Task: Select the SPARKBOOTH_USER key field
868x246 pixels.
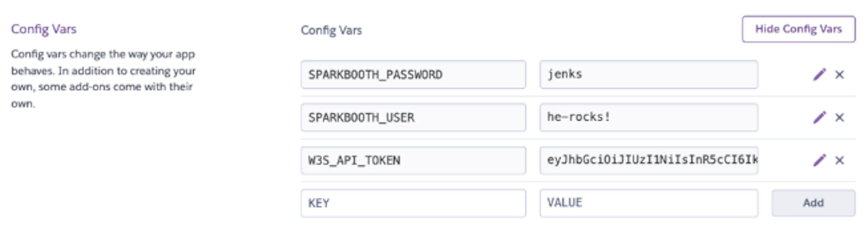Action: click(413, 117)
